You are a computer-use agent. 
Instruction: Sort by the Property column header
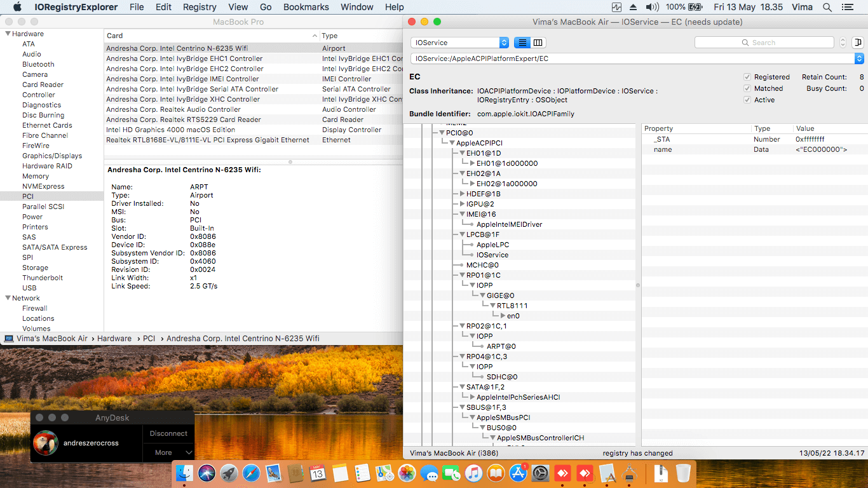tap(696, 128)
